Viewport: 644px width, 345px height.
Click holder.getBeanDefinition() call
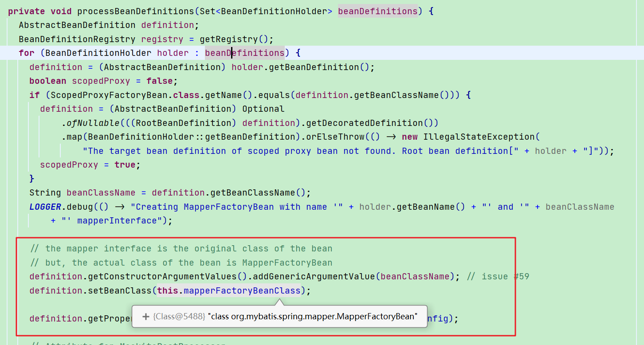[x=301, y=67]
